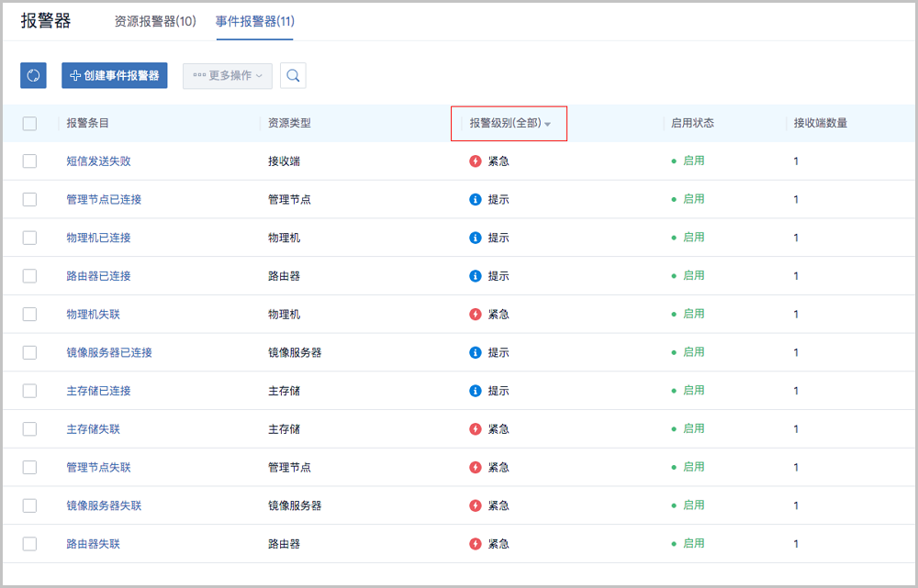
Task: Click the info icon on the 路由器已连接 row
Action: (476, 274)
